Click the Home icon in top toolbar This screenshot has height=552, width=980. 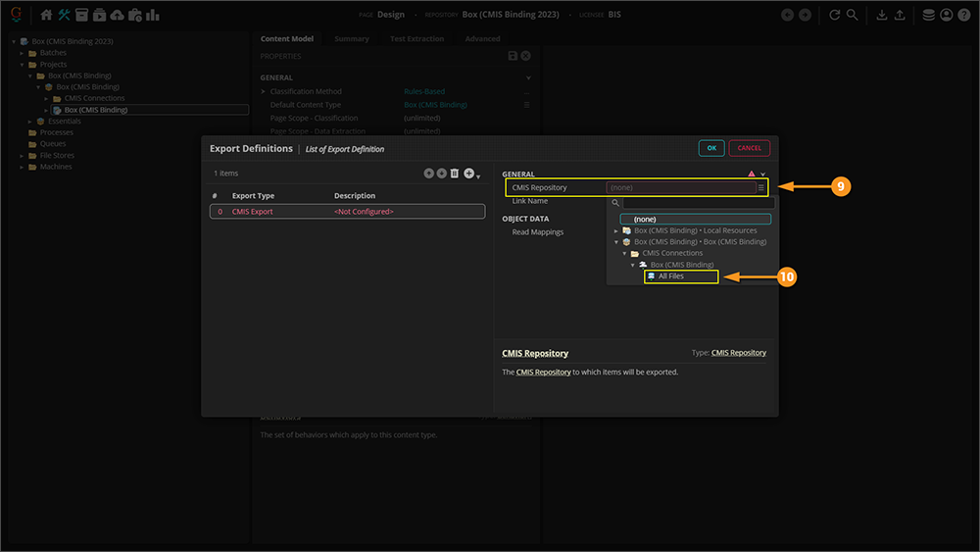[x=46, y=15]
